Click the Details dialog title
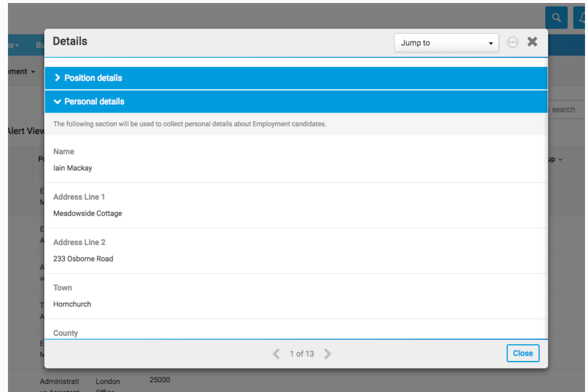This screenshot has width=588, height=392. (70, 41)
